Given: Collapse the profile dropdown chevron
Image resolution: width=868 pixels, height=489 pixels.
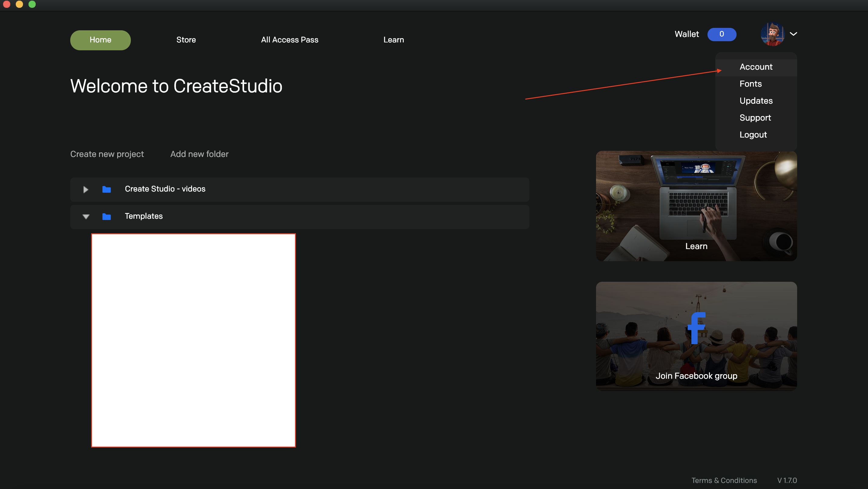Looking at the screenshot, I should tap(793, 34).
